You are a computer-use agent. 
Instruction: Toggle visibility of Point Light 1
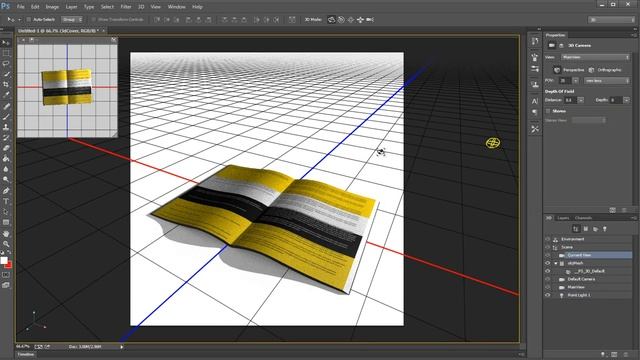pos(548,295)
